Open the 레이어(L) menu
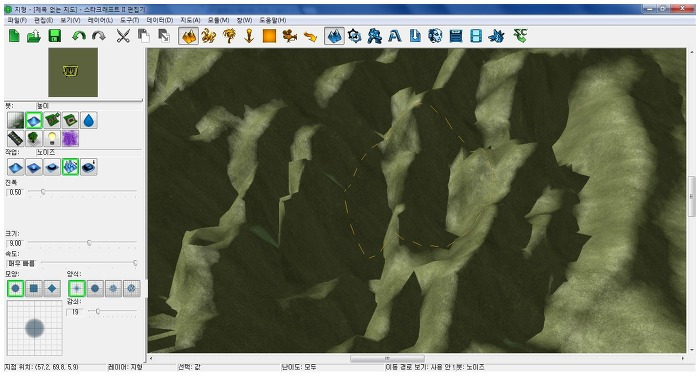This screenshot has width=700, height=376. [x=100, y=20]
